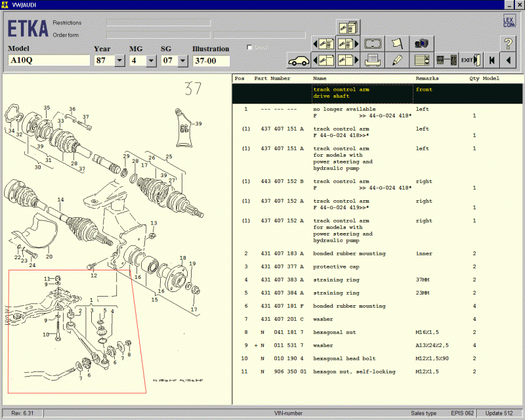Select the bonded rubber mounting 431 407 183 A row
The width and height of the screenshot is (525, 420).
pyautogui.click(x=348, y=254)
